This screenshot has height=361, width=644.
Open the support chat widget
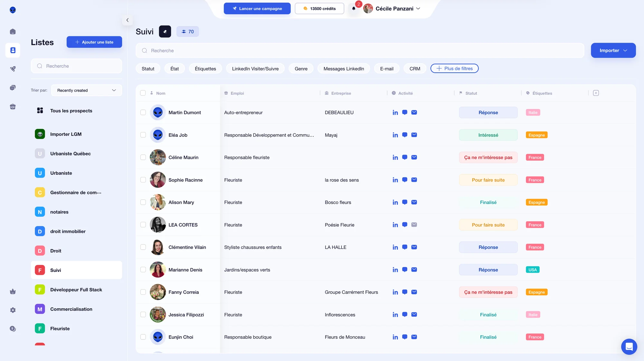[x=629, y=347]
